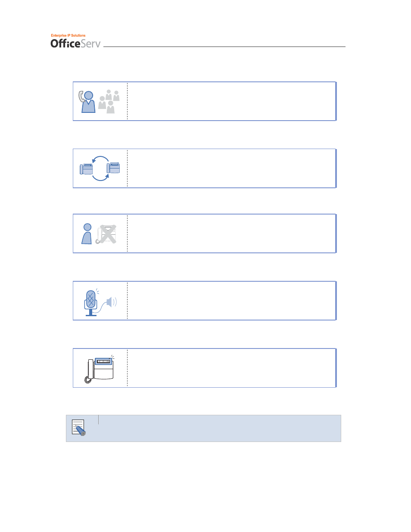Screen dimensions: 411x532
Task: Select the orange Enterprise IP Solutions tagline
Action: click(x=68, y=35)
